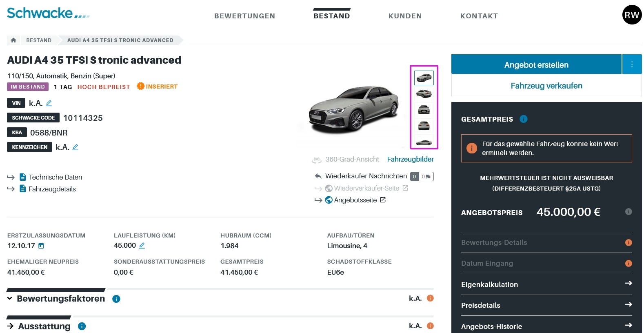Open calendar icon next to Erstzulassungsdatum
Screen dimensions: 644x333
41,246
